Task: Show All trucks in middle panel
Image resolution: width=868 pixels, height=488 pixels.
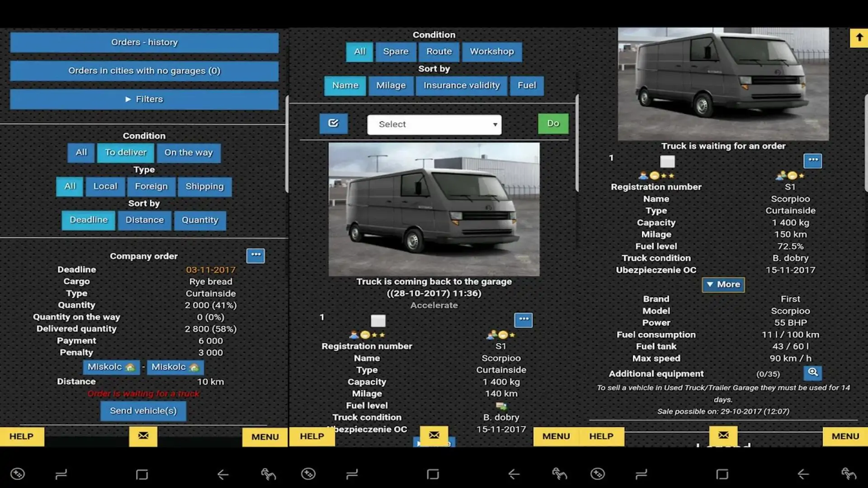Action: click(359, 52)
